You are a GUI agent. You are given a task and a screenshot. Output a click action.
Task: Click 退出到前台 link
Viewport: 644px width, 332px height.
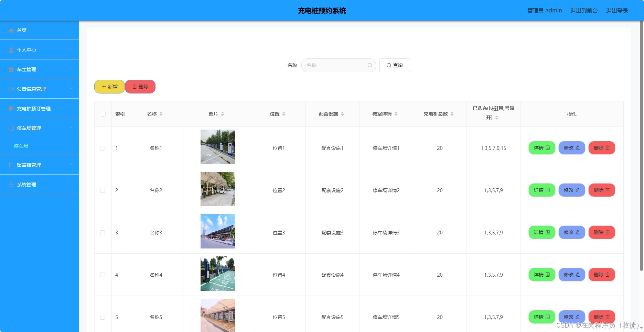[584, 11]
